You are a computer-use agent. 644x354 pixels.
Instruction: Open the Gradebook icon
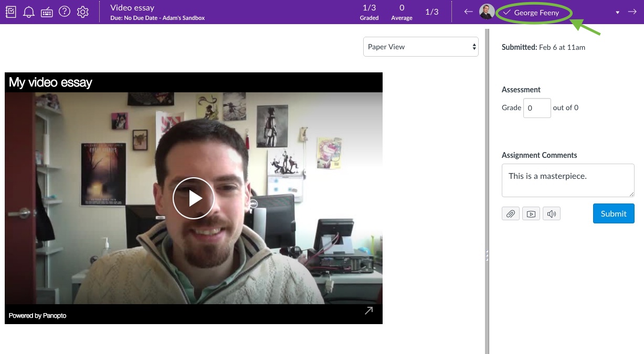(x=10, y=12)
